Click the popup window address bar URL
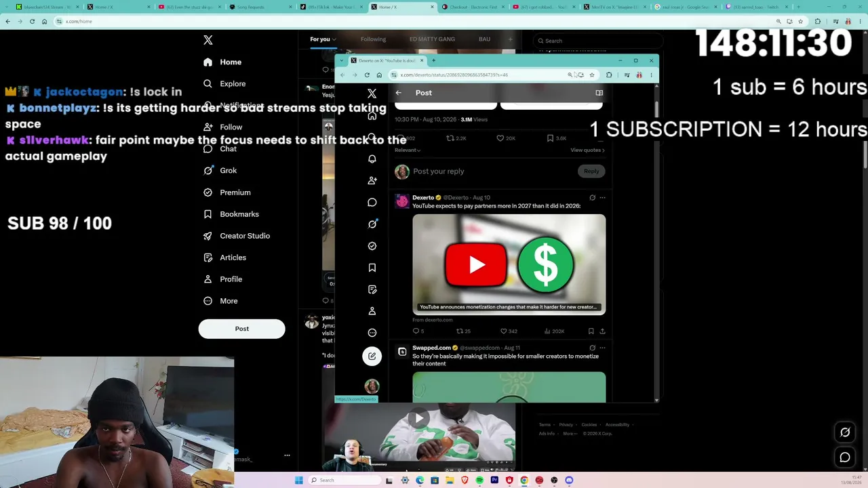 click(454, 75)
